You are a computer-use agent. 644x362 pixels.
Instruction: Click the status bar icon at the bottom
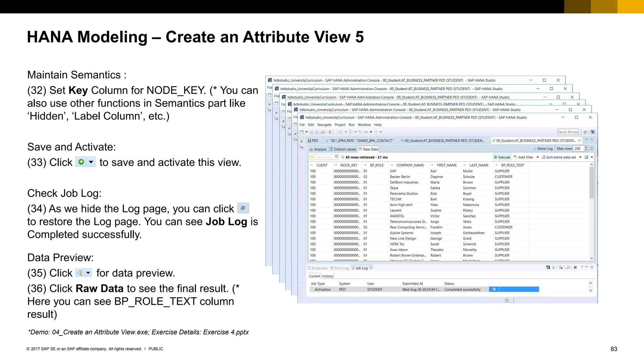click(x=507, y=300)
